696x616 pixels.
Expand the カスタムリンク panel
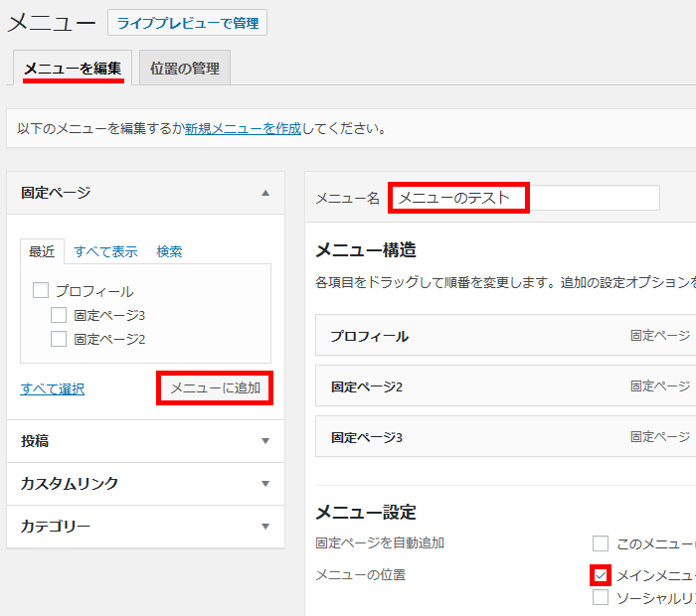(x=145, y=484)
